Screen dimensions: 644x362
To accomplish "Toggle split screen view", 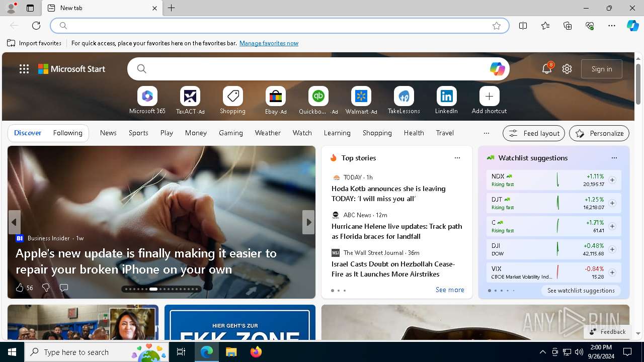I will tap(523, 26).
